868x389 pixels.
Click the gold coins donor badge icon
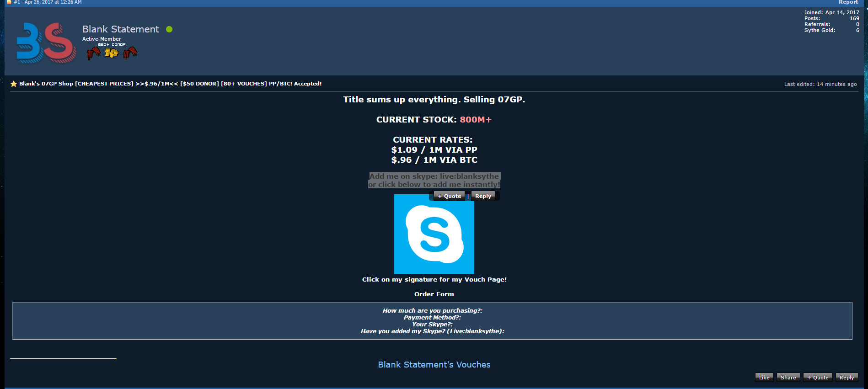click(112, 53)
